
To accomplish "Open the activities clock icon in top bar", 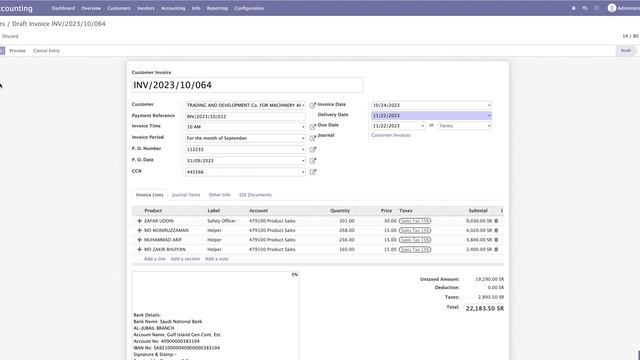I will [596, 8].
